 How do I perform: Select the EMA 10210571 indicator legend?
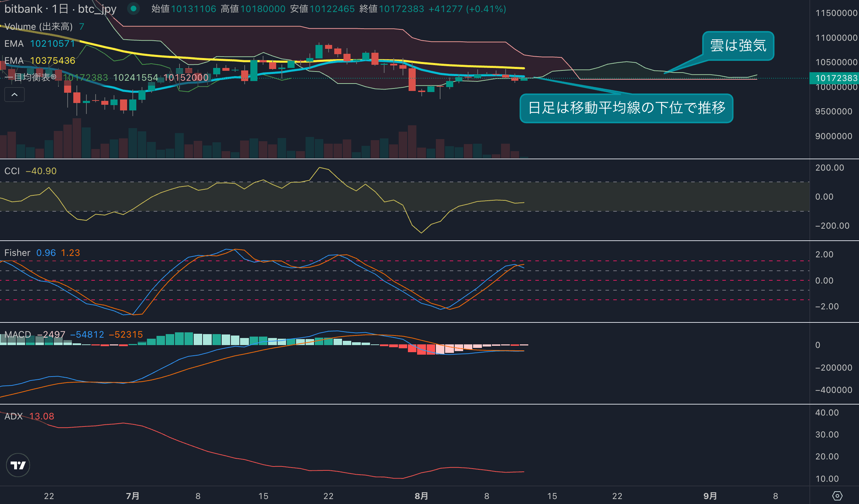coord(40,44)
